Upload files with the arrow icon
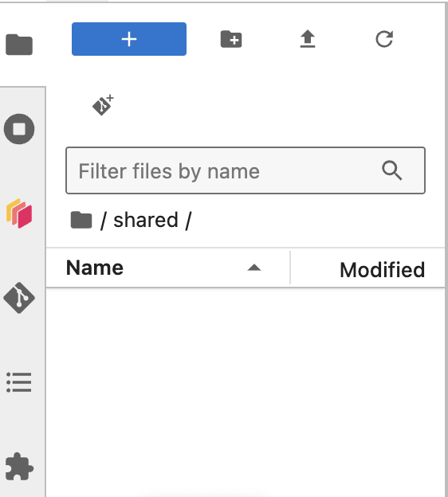This screenshot has width=448, height=497. (x=308, y=39)
